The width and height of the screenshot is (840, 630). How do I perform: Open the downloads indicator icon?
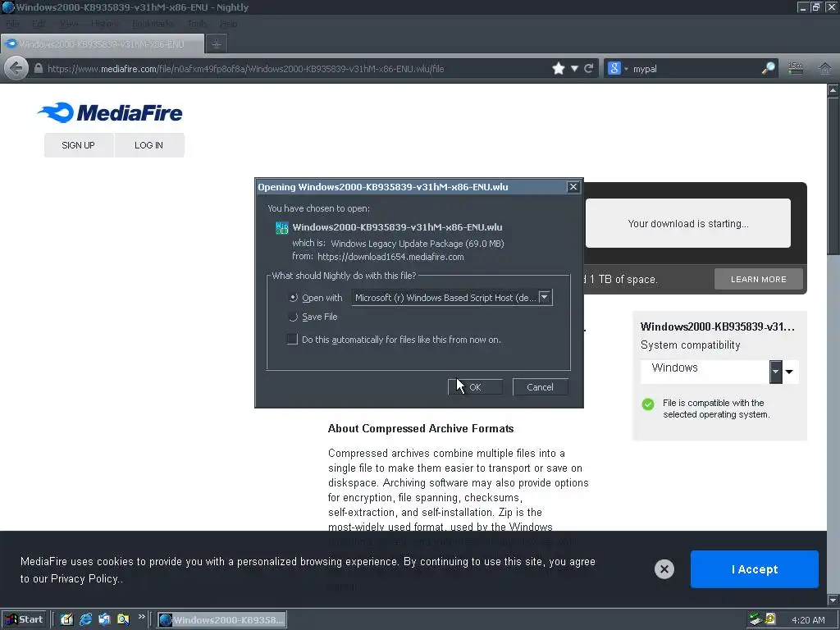796,68
